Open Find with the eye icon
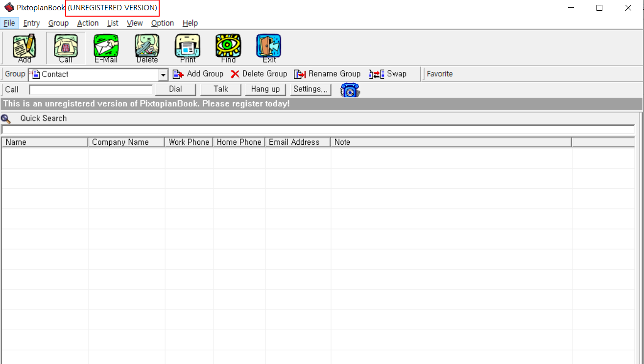The width and height of the screenshot is (644, 364). pos(228,48)
